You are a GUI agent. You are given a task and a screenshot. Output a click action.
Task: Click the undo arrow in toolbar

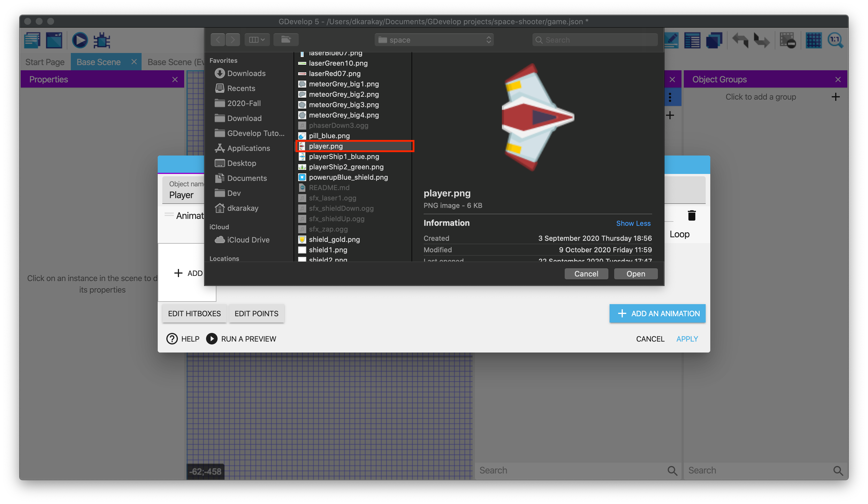740,41
